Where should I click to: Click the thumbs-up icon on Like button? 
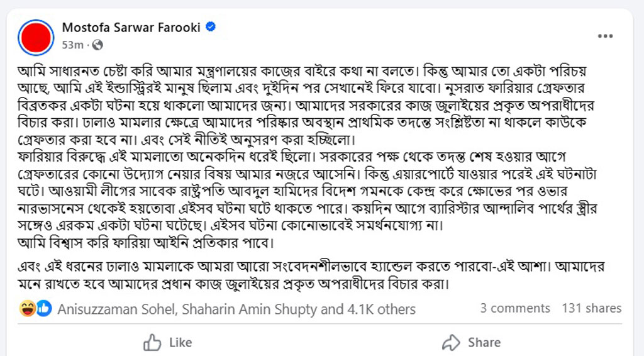click(x=152, y=342)
